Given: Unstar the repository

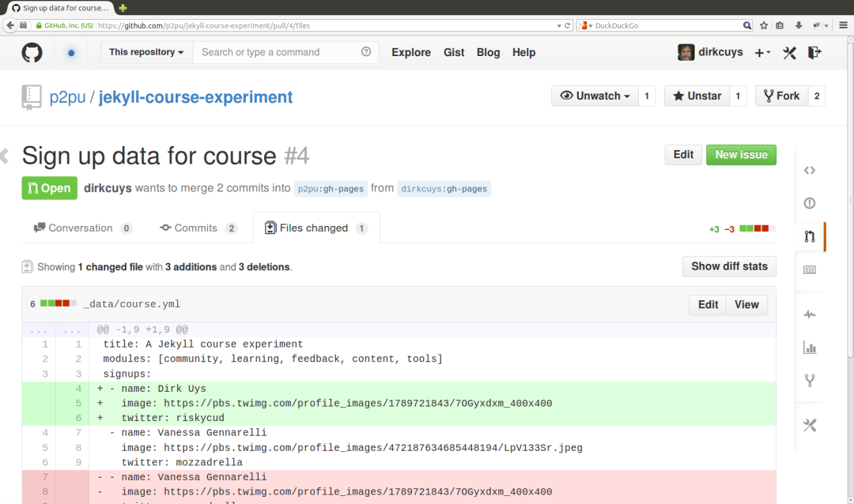Looking at the screenshot, I should [697, 96].
